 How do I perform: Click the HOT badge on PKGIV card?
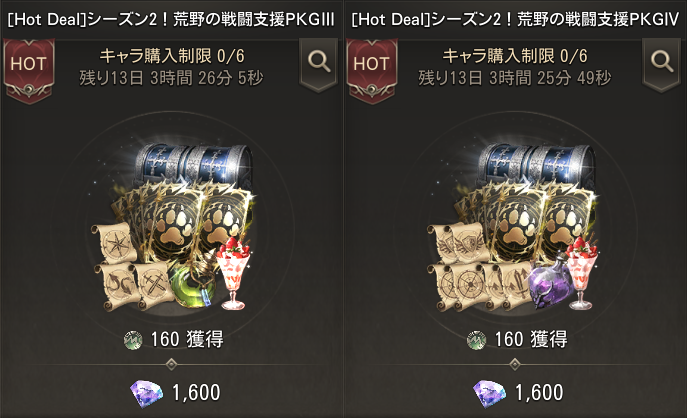372,70
